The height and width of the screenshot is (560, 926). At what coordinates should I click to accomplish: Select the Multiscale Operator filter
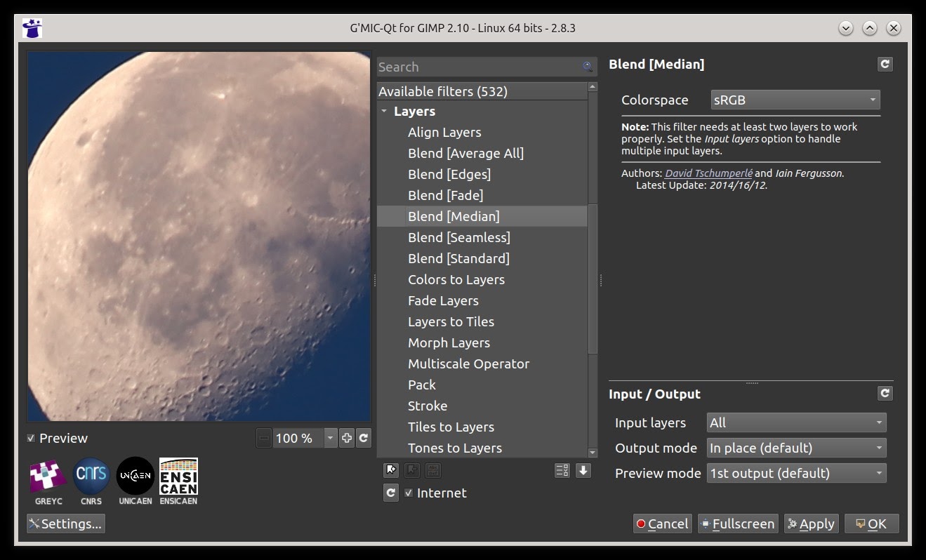click(468, 364)
